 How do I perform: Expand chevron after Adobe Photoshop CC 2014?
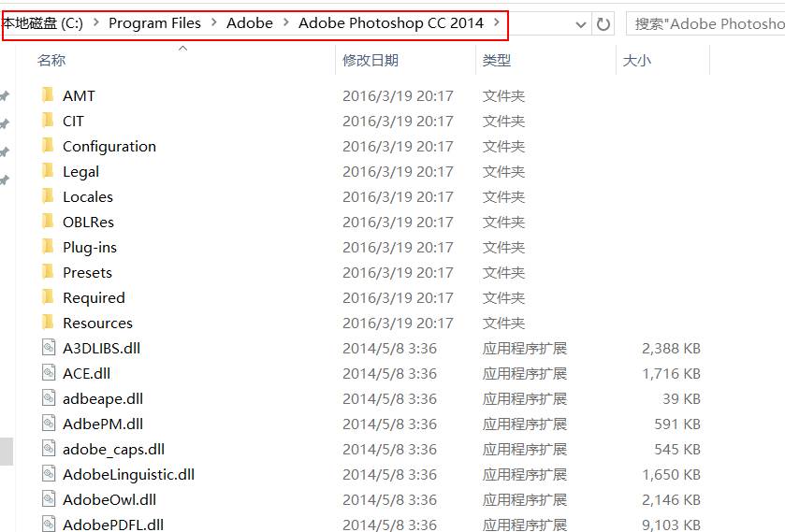(x=497, y=22)
